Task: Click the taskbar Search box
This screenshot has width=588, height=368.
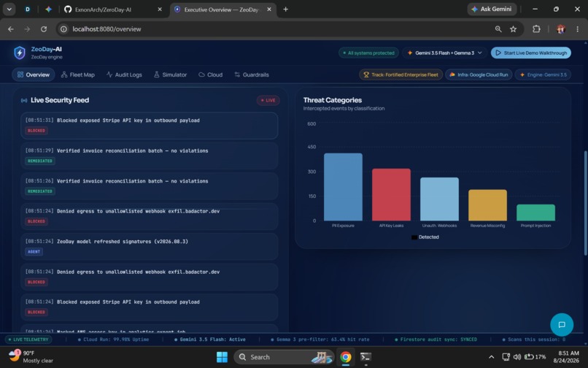Action: (284, 357)
